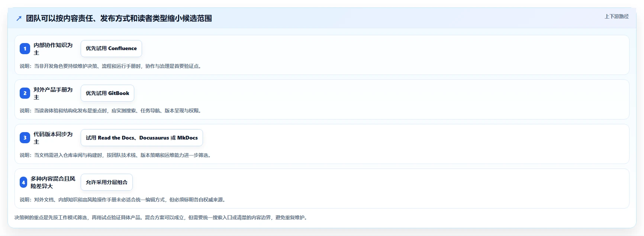The width and height of the screenshot is (644, 236).
Task: Click the 对外产品手册为主 condition label
Action: [x=53, y=93]
